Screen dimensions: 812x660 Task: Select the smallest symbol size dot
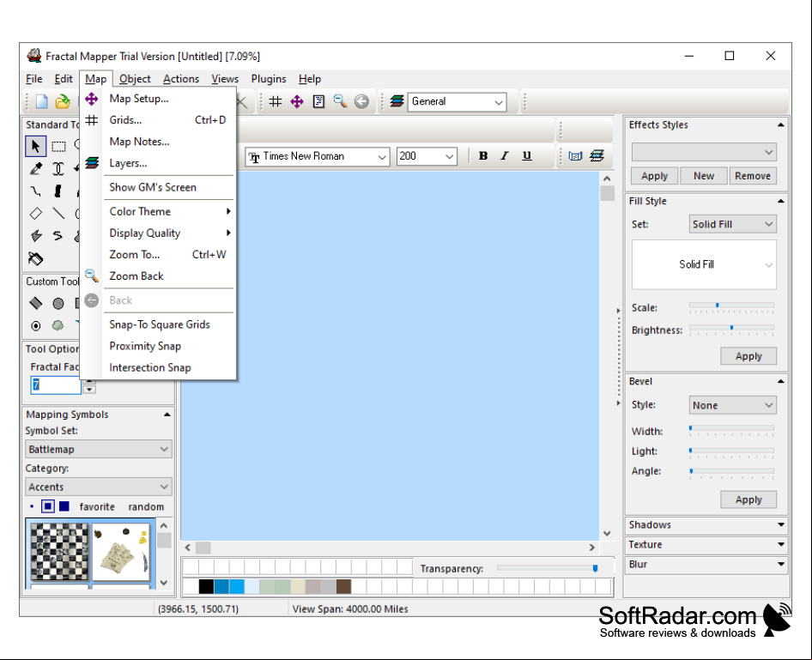[x=32, y=506]
